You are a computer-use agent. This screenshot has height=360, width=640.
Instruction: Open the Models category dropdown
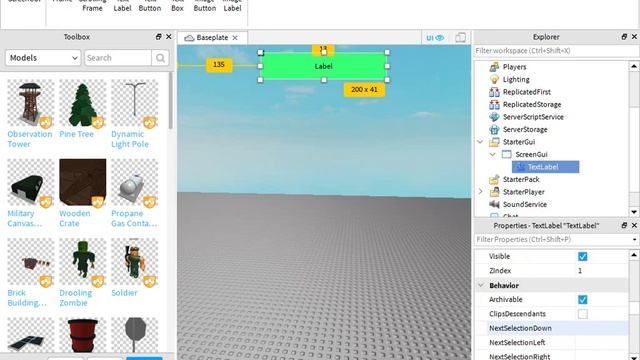coord(43,58)
